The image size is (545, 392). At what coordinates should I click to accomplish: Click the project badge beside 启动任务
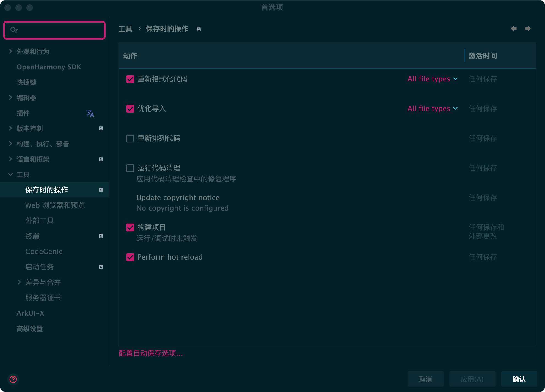click(101, 267)
